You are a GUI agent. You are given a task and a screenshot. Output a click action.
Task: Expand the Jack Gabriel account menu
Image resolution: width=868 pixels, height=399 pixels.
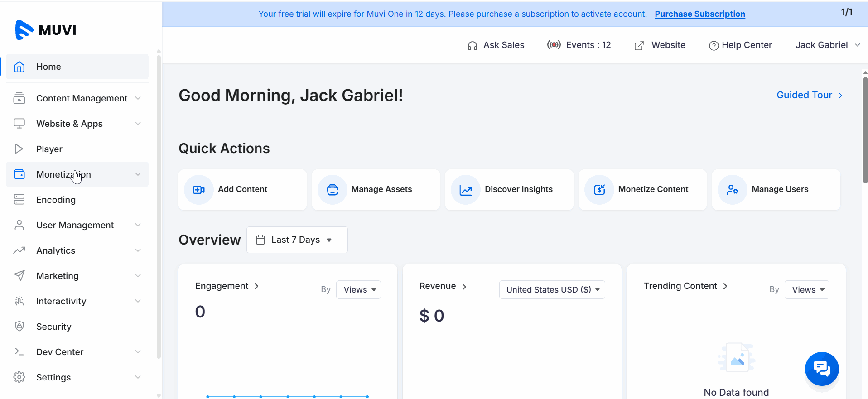tap(827, 45)
